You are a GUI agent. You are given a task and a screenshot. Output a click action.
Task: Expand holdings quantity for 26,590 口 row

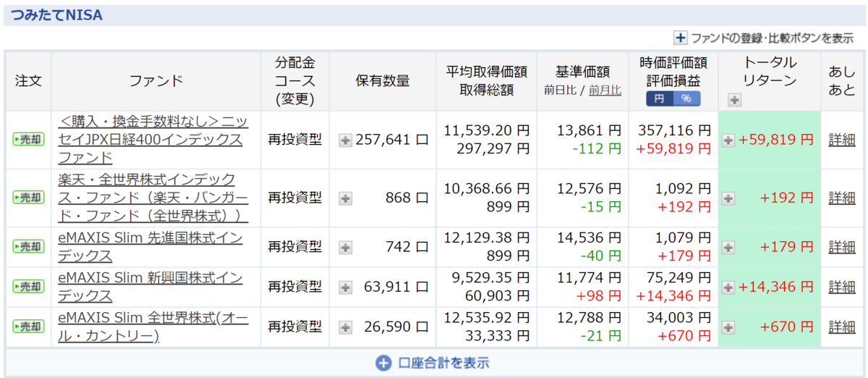[x=346, y=327]
